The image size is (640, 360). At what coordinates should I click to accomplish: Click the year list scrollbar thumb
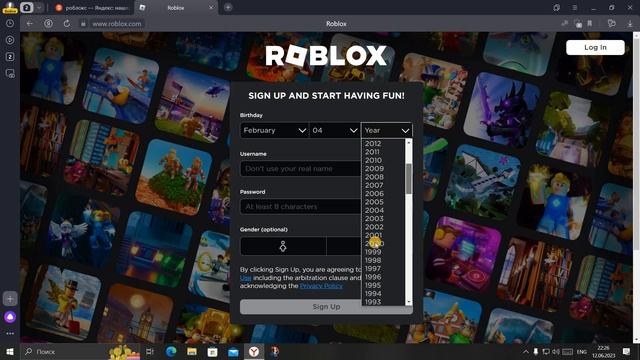point(409,179)
